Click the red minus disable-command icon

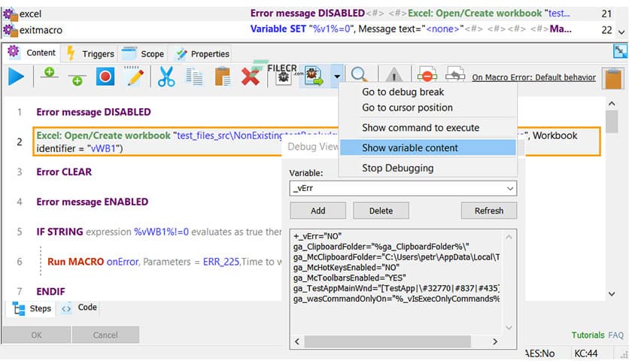pyautogui.click(x=427, y=74)
